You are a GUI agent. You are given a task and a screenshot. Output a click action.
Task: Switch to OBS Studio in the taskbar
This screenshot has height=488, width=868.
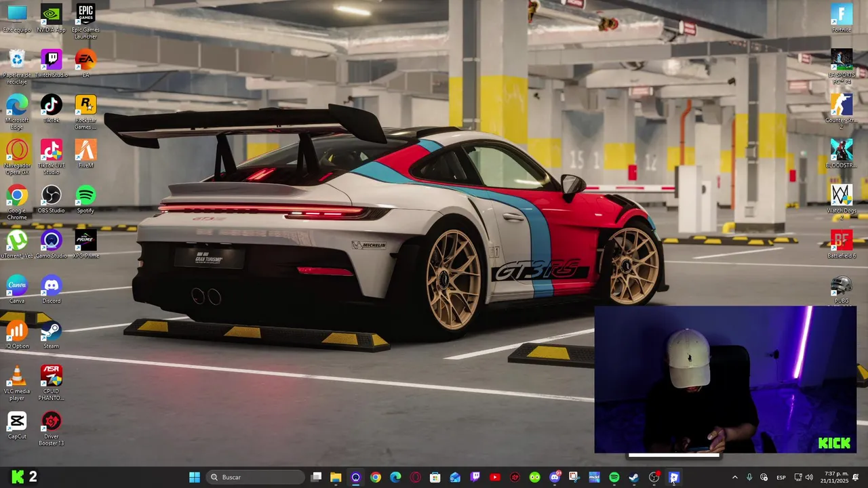pos(654,477)
